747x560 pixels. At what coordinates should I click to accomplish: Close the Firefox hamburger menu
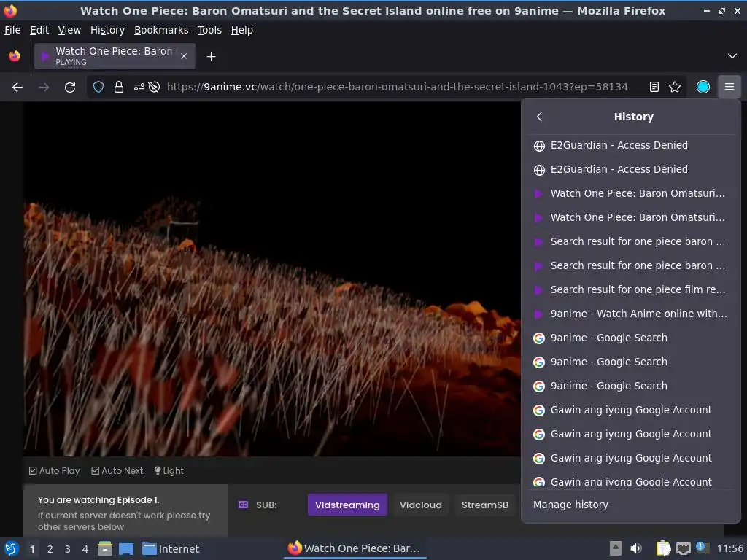pos(729,87)
